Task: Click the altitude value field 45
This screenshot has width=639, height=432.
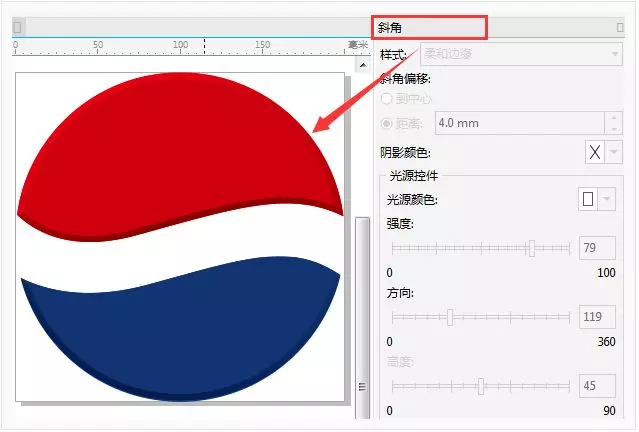Action: coord(597,386)
